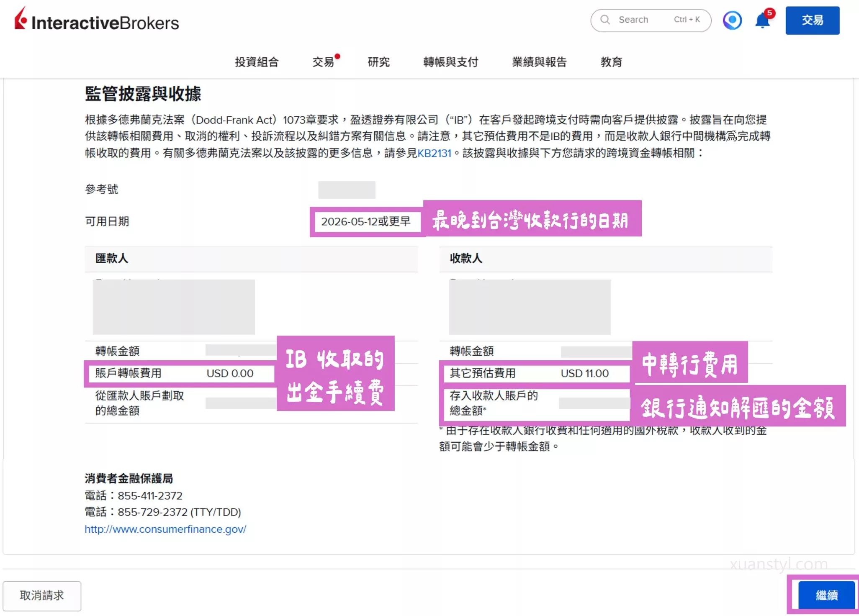Click the 存入收款人賬戶的總金額 label
859x616 pixels.
coord(494,403)
